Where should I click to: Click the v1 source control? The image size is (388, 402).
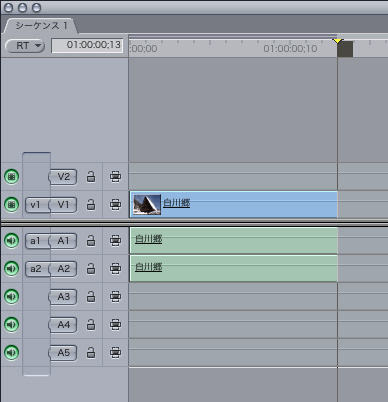point(36,205)
